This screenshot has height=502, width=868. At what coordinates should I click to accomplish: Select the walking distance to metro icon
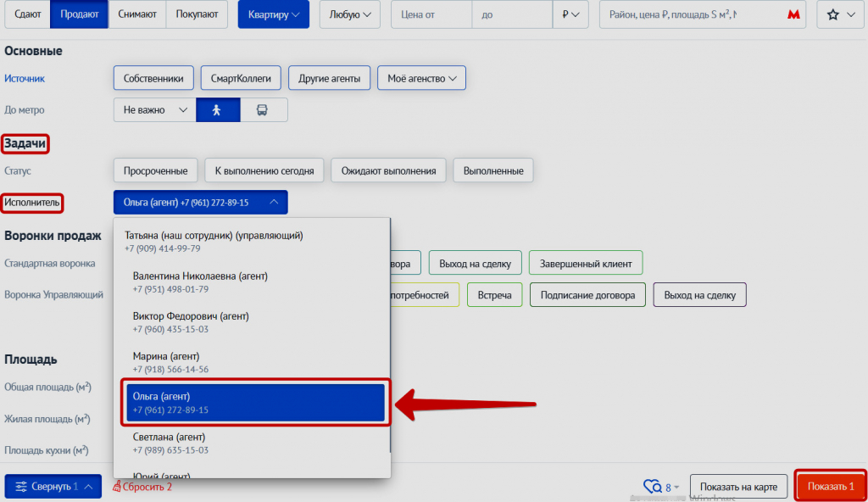click(218, 109)
